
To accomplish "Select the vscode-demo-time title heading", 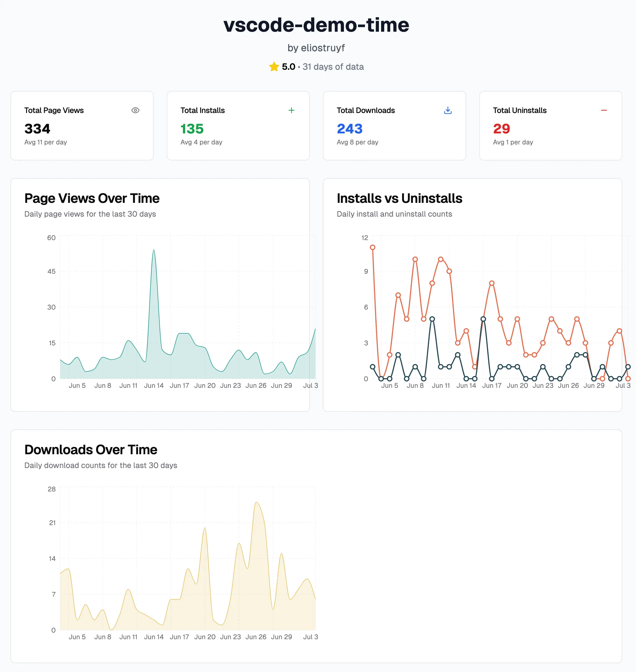I will (316, 25).
